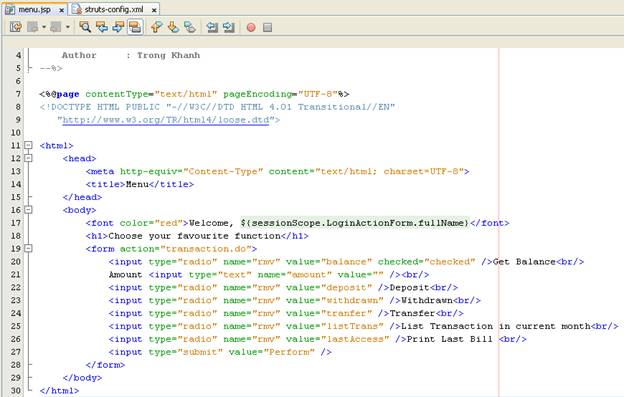Viewport: 624px width, 397px height.
Task: Toggle Highlight Search button
Action: tap(135, 27)
